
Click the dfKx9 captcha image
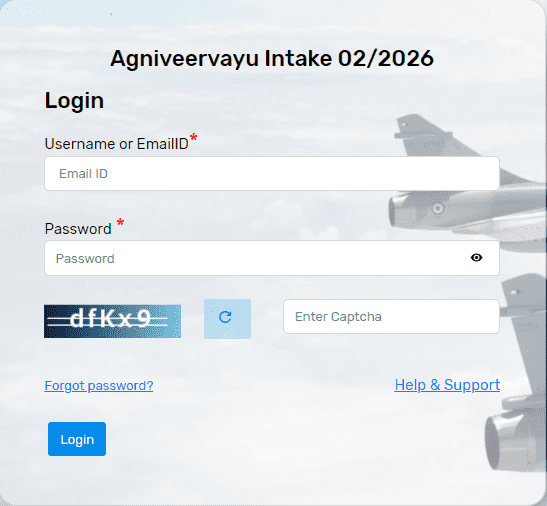(112, 321)
